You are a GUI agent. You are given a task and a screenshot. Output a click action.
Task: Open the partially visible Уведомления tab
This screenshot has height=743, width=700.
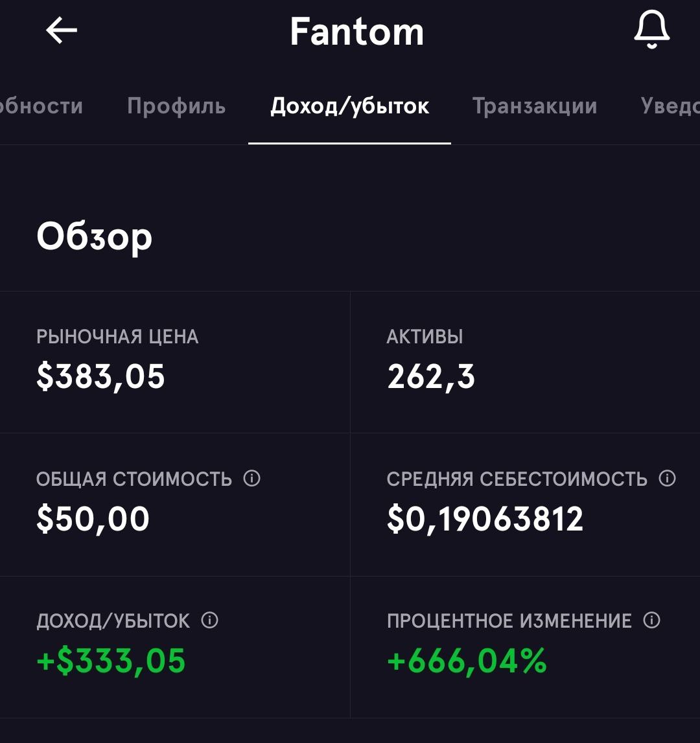pyautogui.click(x=670, y=106)
